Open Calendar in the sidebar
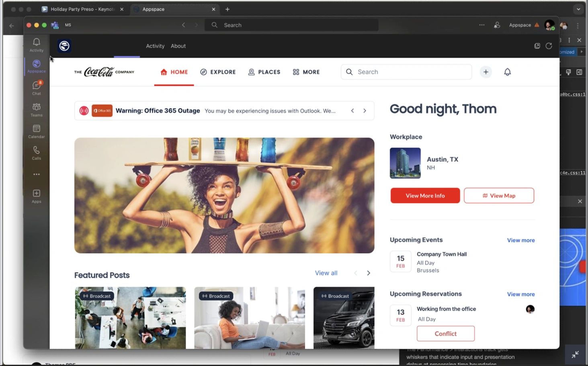This screenshot has width=588, height=366. tap(36, 131)
